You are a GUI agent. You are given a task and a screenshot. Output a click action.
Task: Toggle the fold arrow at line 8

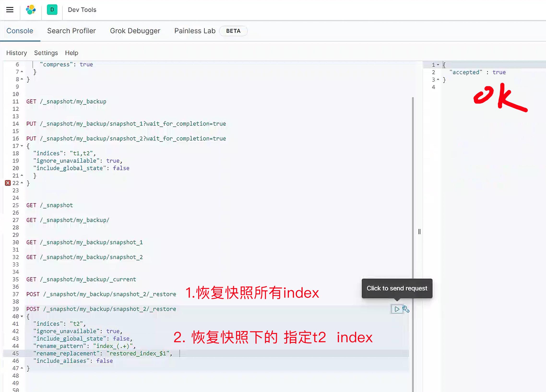tap(22, 79)
